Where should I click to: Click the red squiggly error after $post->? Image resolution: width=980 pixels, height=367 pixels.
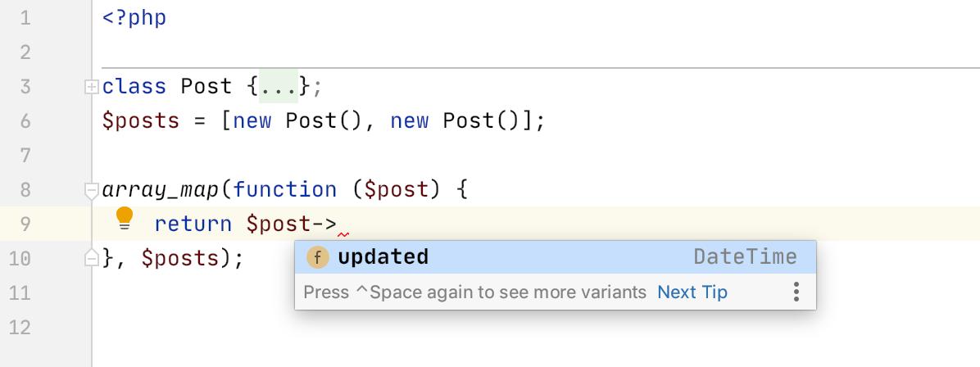pyautogui.click(x=343, y=235)
